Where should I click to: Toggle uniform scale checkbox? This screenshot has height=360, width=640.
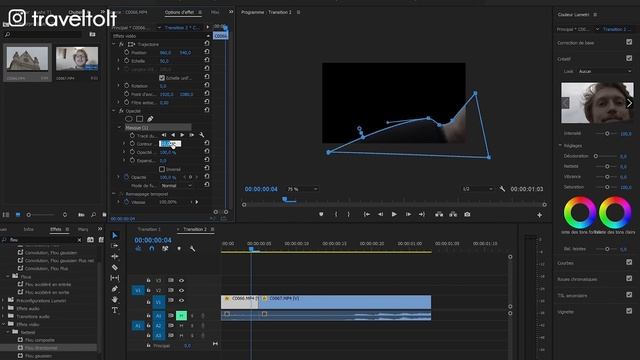tap(162, 78)
